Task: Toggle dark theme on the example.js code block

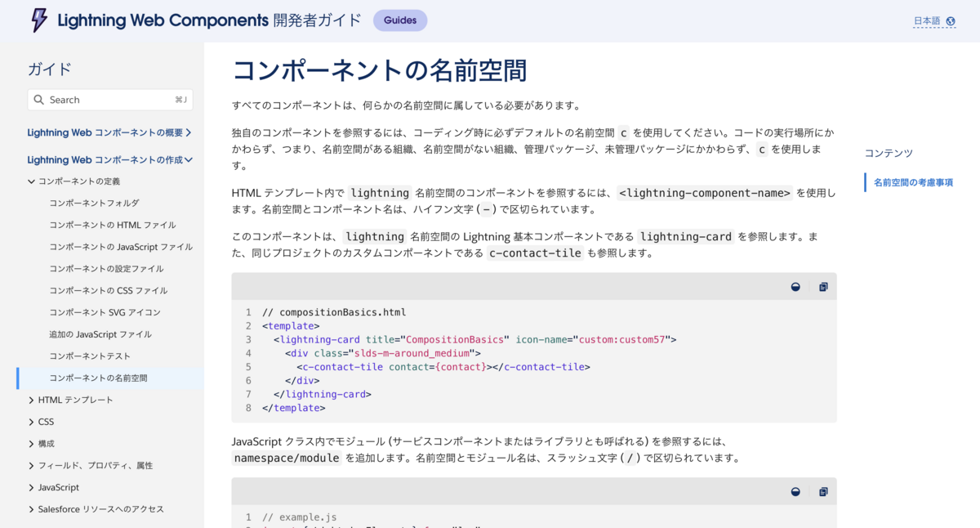Action: 795,492
